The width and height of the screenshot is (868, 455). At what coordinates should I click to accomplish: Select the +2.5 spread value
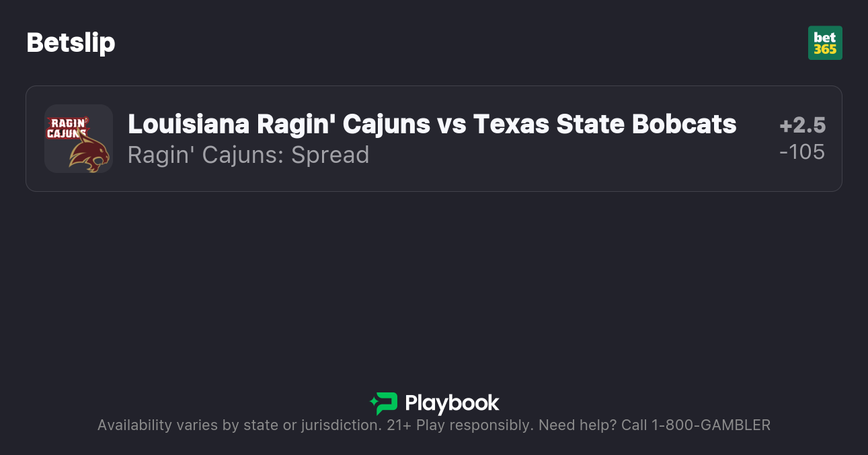tap(802, 125)
